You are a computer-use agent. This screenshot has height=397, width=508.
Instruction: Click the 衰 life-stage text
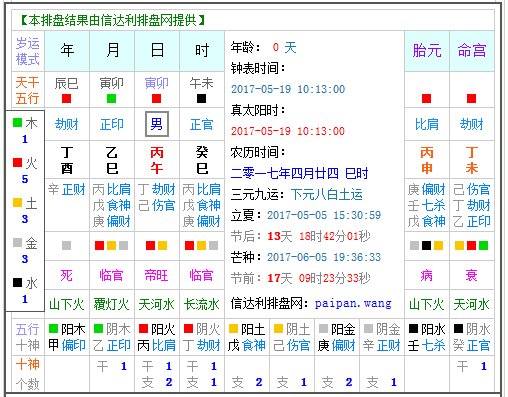[x=471, y=275]
